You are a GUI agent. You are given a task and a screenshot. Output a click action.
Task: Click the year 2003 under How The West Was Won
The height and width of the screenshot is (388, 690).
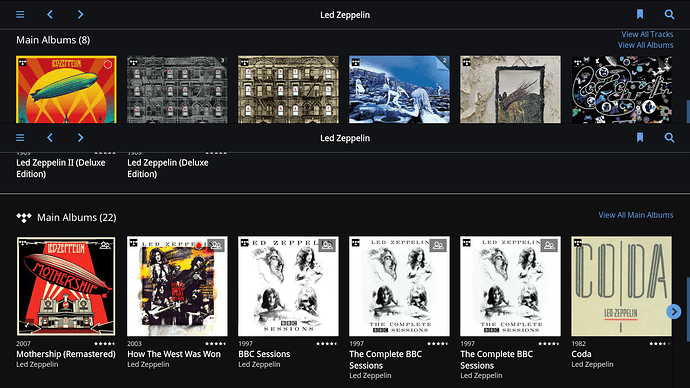tap(134, 344)
